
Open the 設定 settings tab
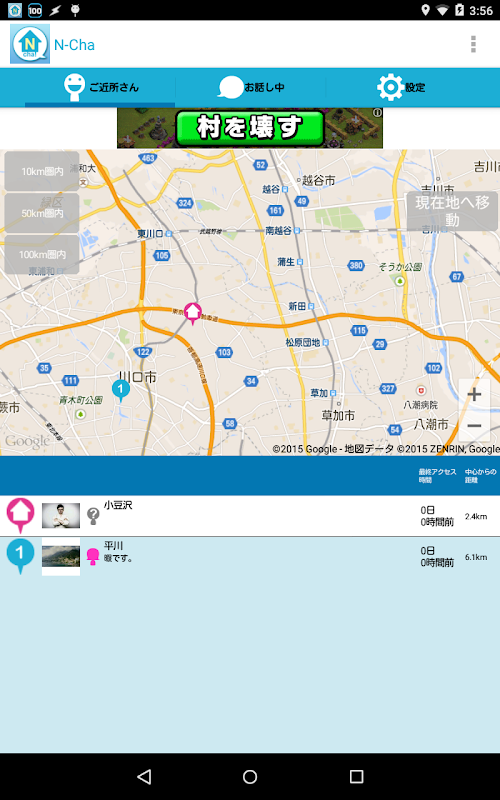click(x=401, y=87)
